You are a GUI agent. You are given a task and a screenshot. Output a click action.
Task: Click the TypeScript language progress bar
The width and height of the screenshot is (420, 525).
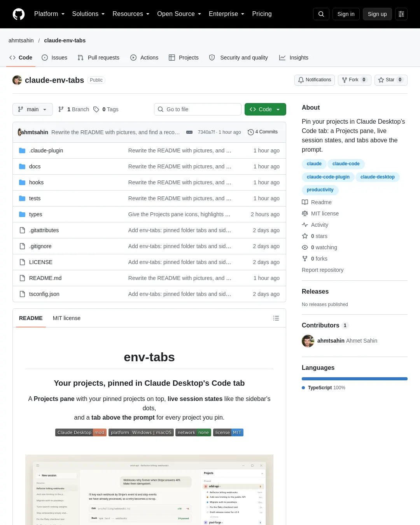tap(355, 379)
